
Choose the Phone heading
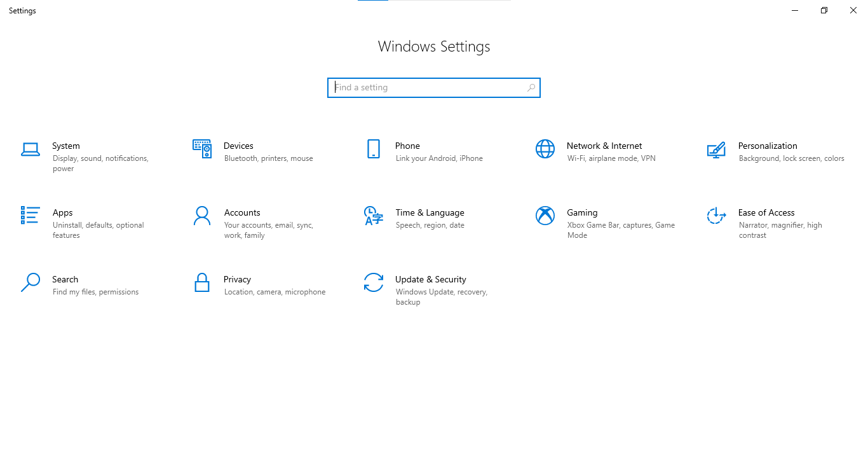407,146
